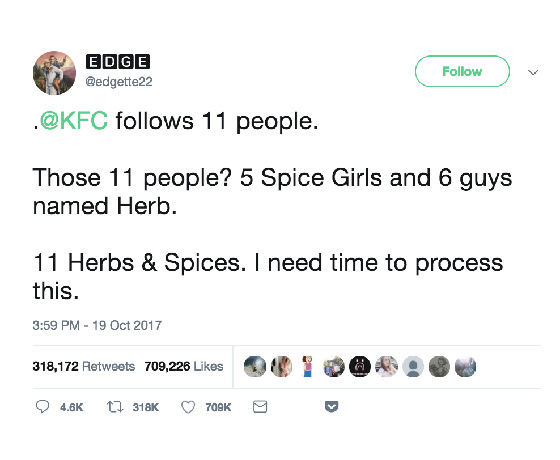
Task: Open the default gray silhouette avatar
Action: pos(413,366)
